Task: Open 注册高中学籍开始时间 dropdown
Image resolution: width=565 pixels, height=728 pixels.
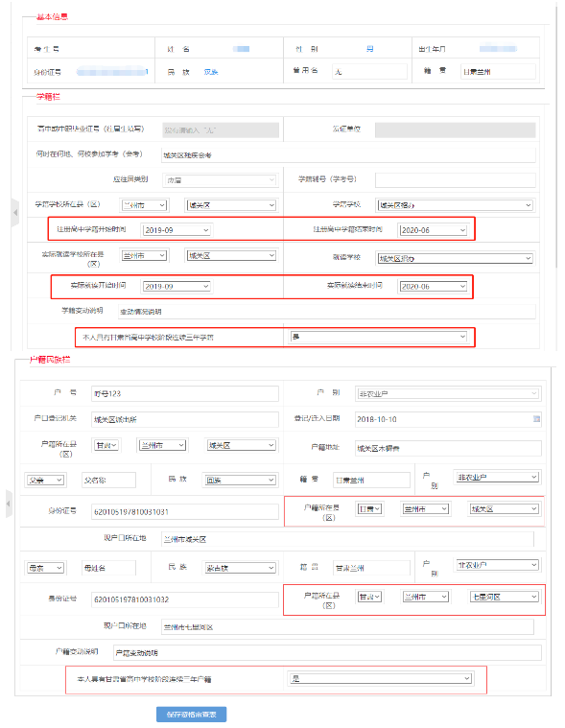Action: (x=177, y=230)
